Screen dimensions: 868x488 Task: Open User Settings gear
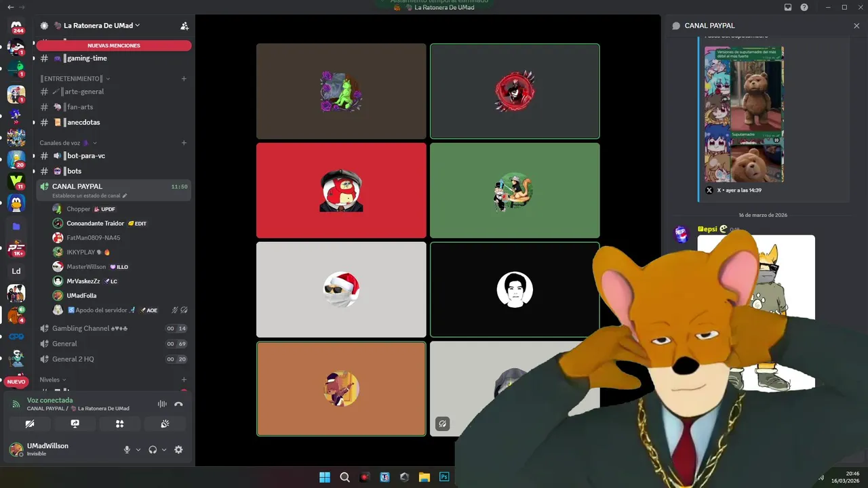[x=178, y=449]
